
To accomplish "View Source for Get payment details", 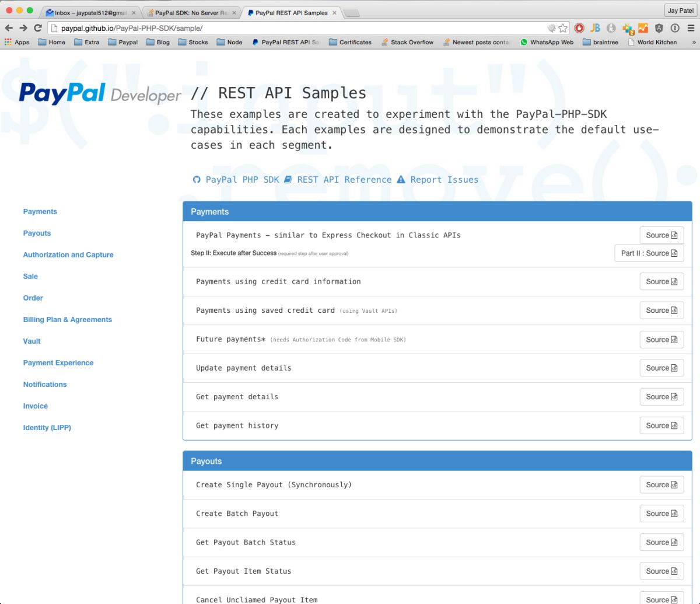I will click(x=661, y=397).
